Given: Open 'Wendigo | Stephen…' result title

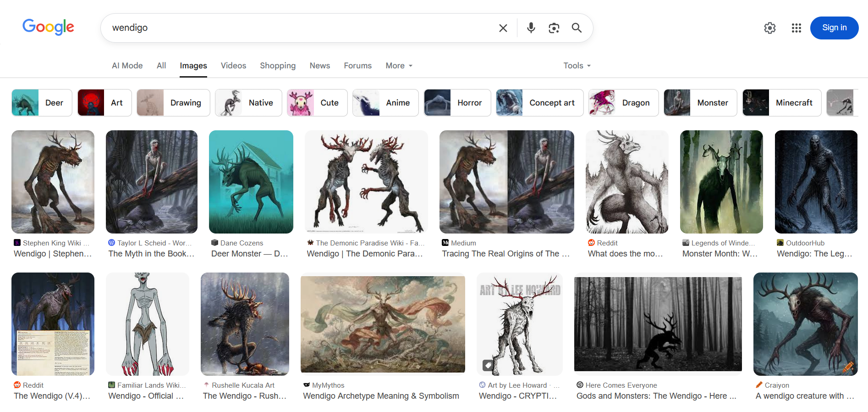Looking at the screenshot, I should pos(53,254).
